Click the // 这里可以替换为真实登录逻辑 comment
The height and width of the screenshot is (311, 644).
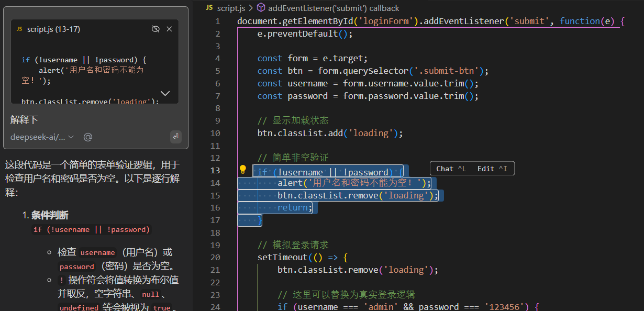tap(346, 294)
